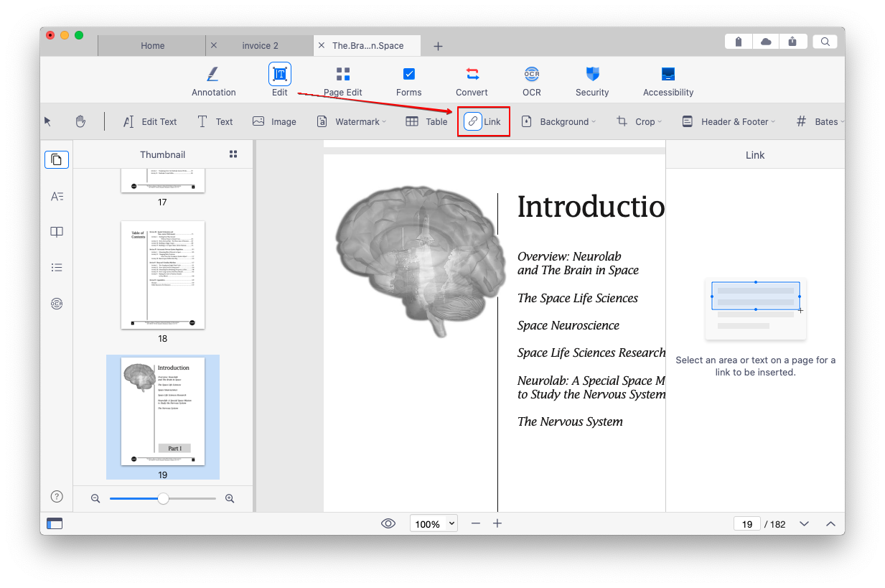
Task: Choose the add Text tool
Action: point(215,121)
